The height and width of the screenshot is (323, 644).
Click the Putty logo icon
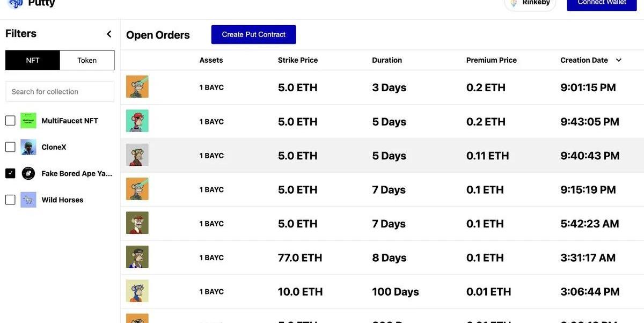point(16,3)
